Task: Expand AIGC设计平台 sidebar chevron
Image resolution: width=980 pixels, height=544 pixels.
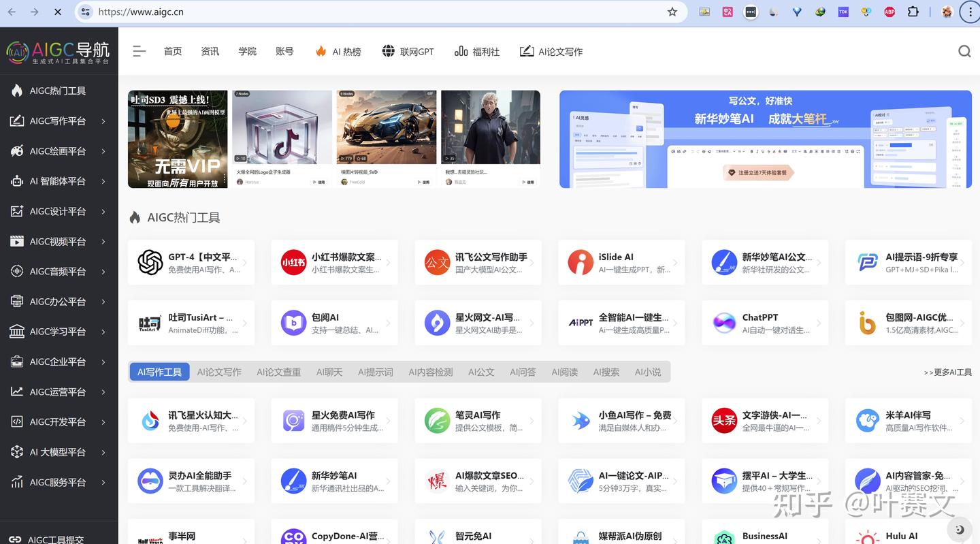Action: point(103,211)
